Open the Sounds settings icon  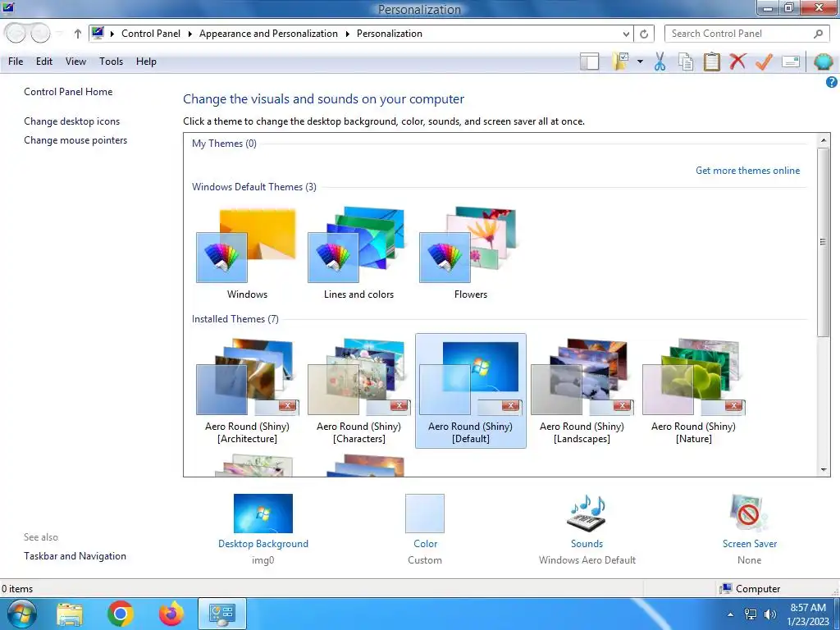(587, 514)
